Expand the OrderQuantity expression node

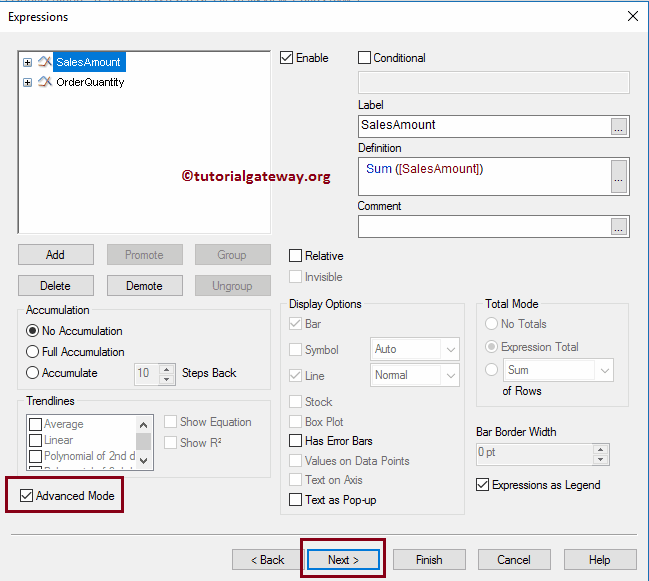click(x=27, y=82)
